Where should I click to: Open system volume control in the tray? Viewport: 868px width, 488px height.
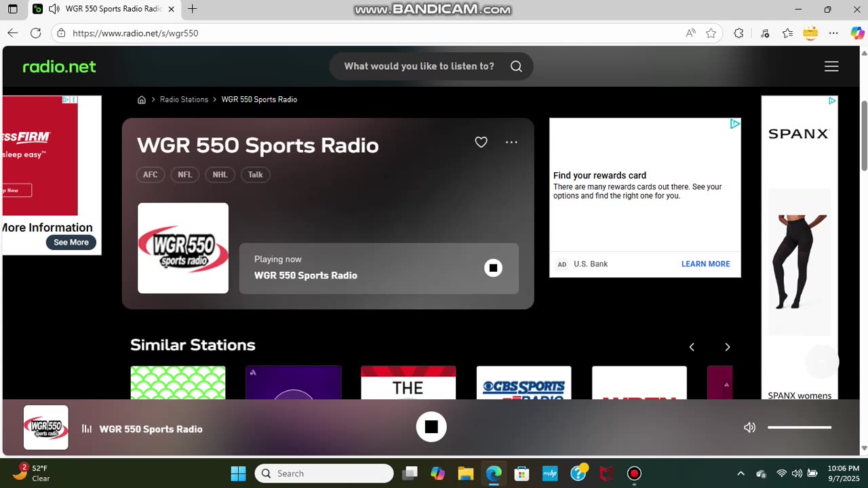tap(797, 473)
